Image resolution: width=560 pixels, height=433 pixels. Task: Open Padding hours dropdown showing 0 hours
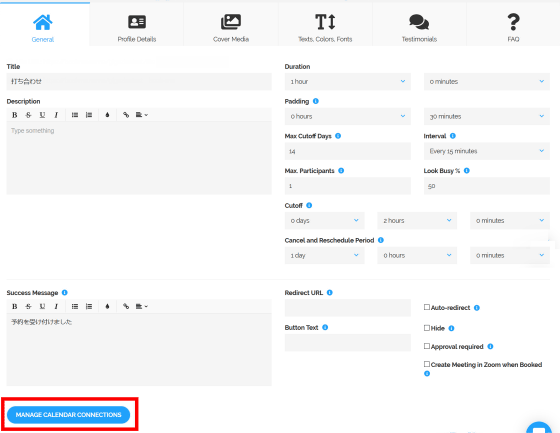point(348,116)
